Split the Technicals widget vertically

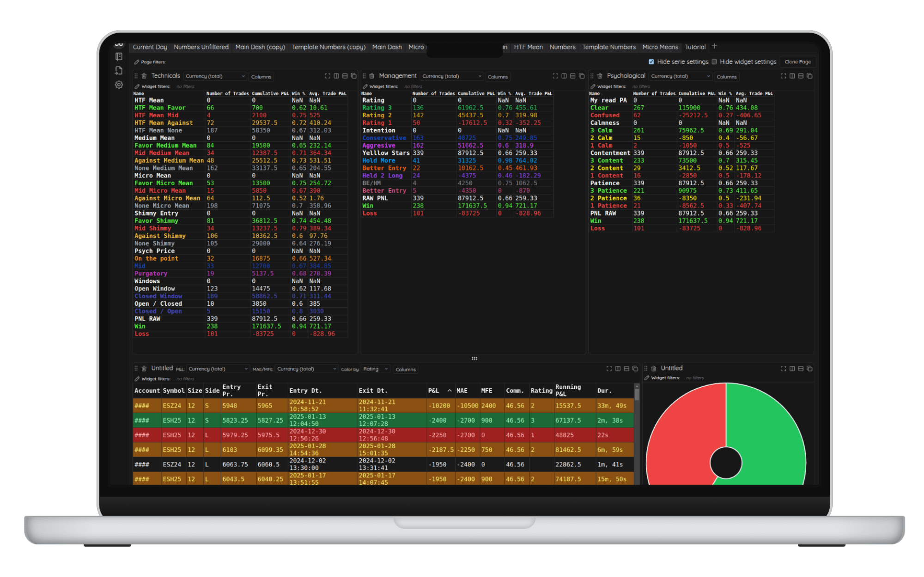pyautogui.click(x=336, y=76)
